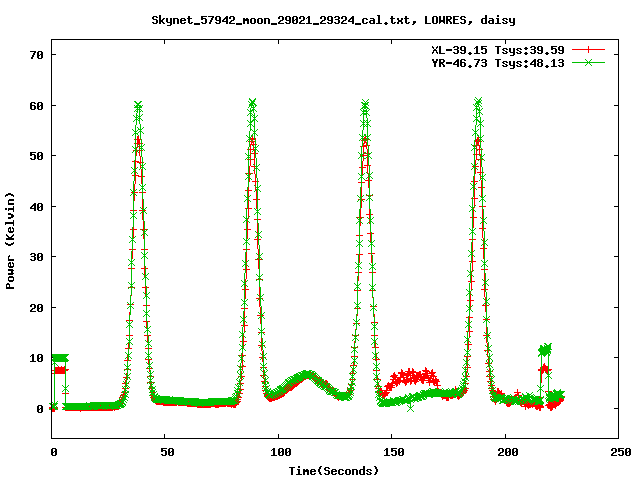Click the small hump near 112 seconds
The width and height of the screenshot is (640, 480).
[x=307, y=375]
